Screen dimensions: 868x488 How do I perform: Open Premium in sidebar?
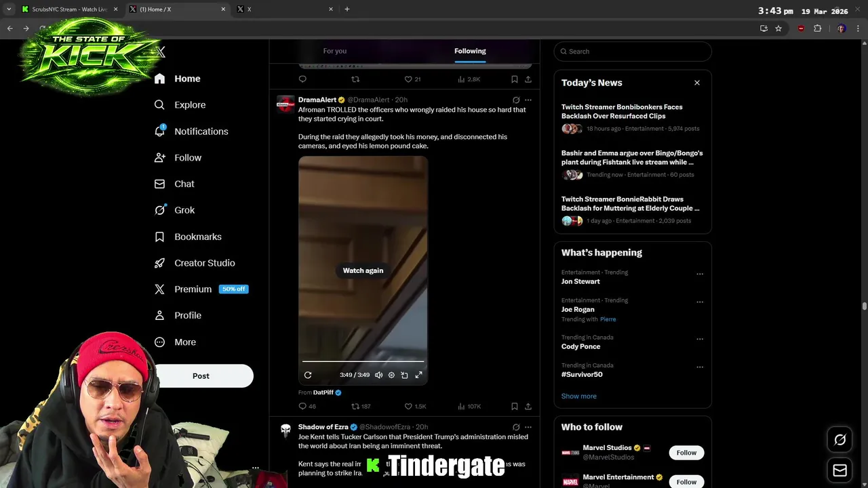(201, 289)
